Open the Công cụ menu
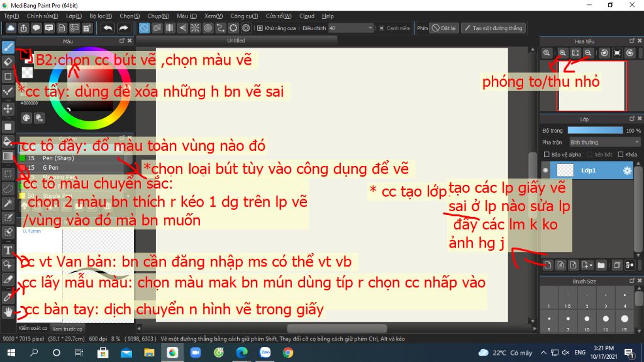The height and width of the screenshot is (362, 644). pos(244,16)
